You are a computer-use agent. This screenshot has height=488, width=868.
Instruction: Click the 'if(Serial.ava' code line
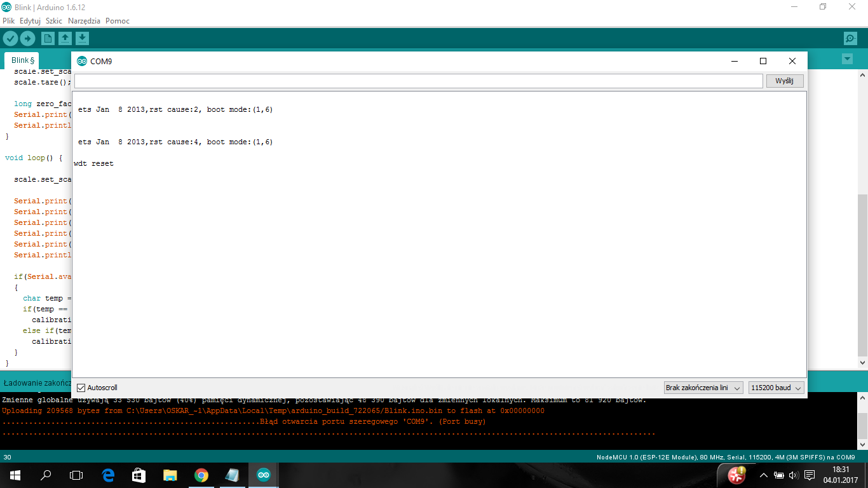point(42,276)
